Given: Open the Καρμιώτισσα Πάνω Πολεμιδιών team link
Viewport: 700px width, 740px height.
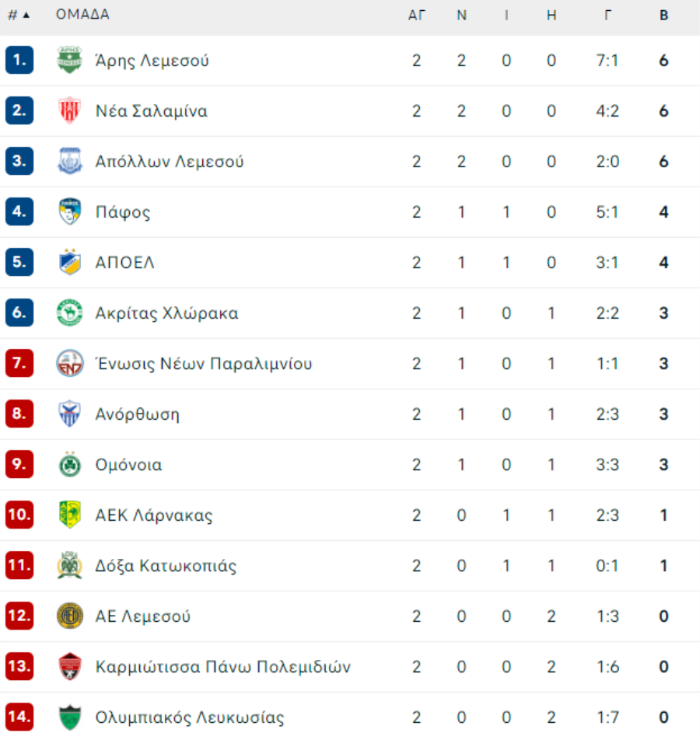Looking at the screenshot, I should [223, 666].
